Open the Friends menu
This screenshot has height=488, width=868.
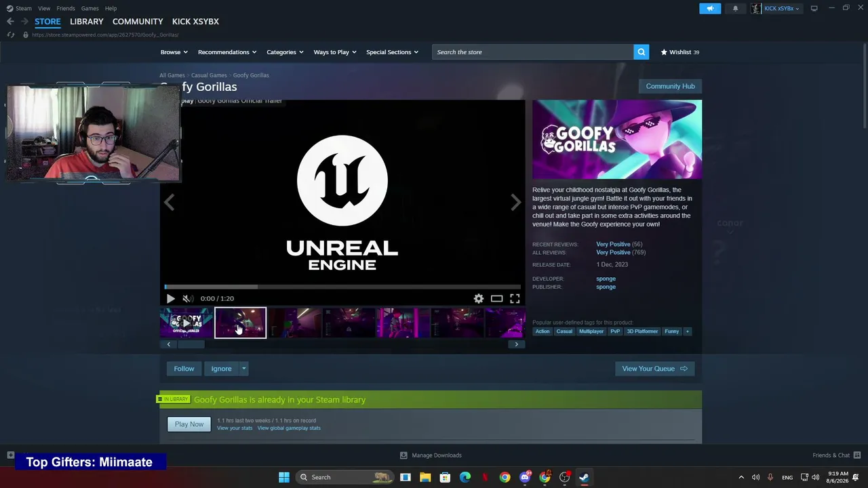coord(66,8)
